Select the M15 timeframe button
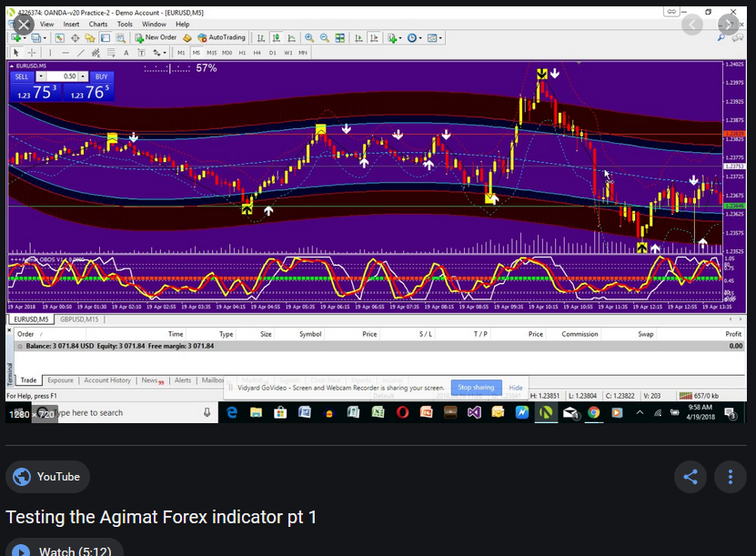The image size is (756, 556). [x=212, y=53]
